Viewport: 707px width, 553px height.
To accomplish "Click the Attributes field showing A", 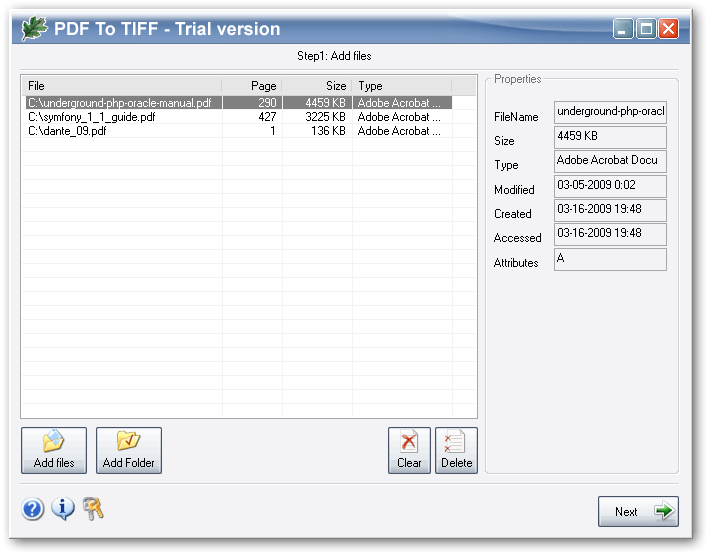I will click(x=610, y=259).
